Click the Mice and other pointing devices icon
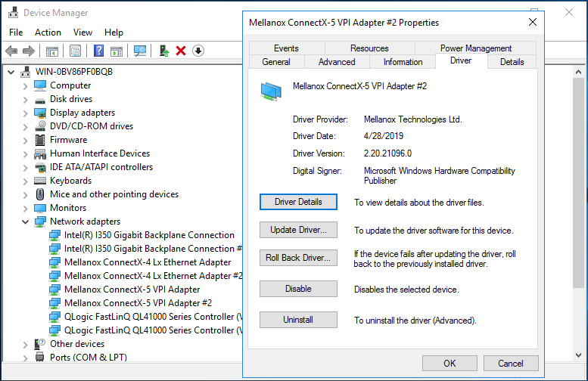The image size is (588, 381). 40,194
